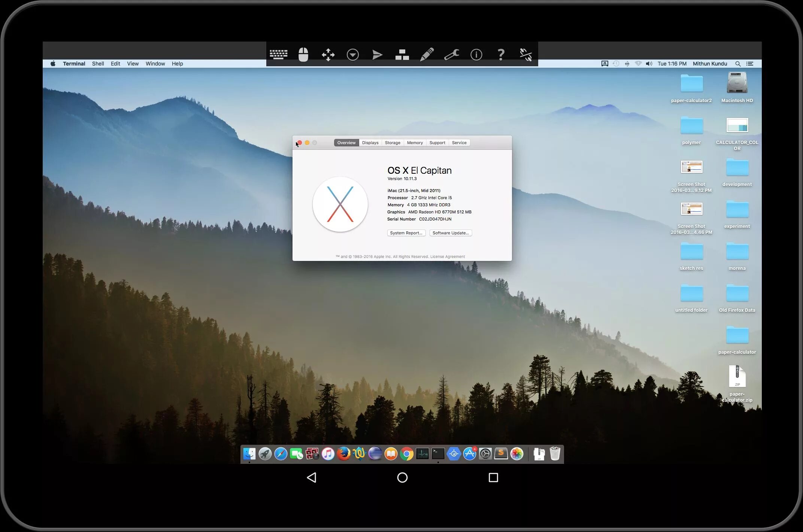Select the mouse mode icon
Viewport: 803px width, 532px height.
point(303,55)
